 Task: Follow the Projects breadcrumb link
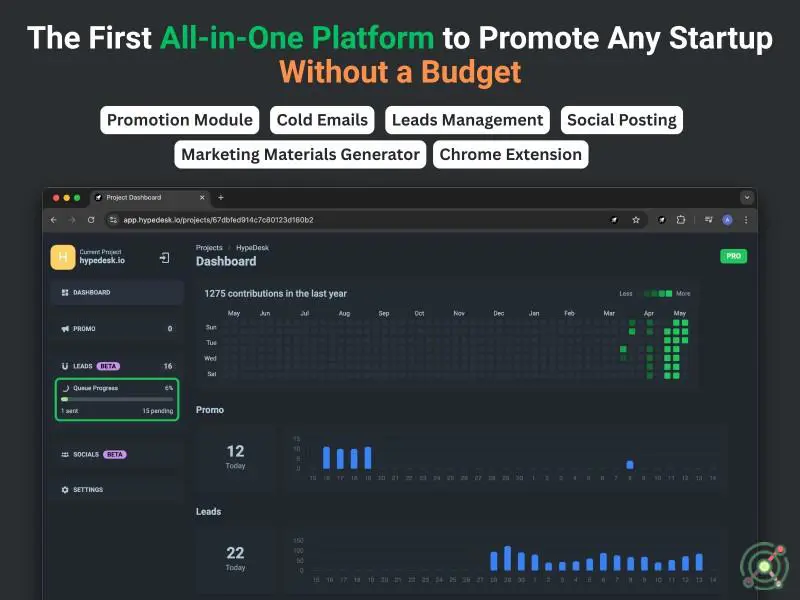pos(209,247)
